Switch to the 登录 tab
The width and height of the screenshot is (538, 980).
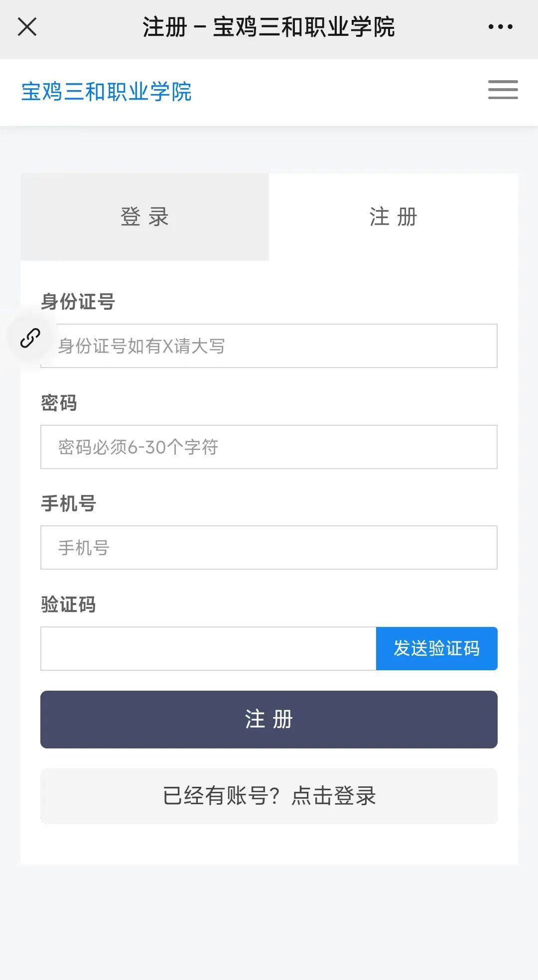[x=144, y=217]
